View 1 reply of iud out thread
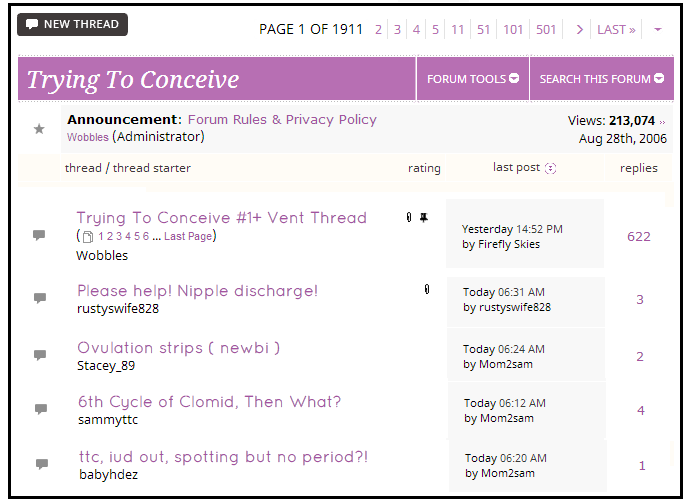 point(642,466)
